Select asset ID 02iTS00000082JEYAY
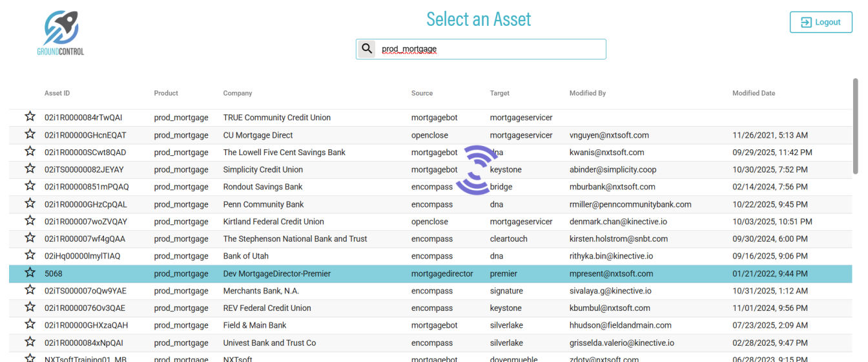 [x=84, y=169]
